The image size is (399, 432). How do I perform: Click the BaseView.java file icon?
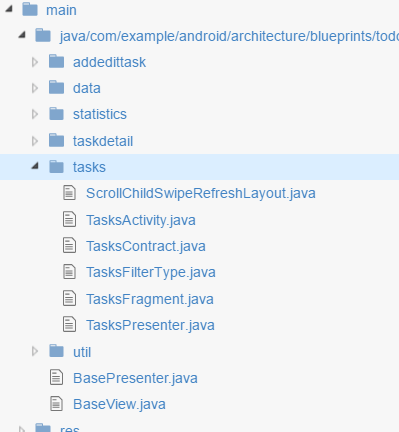tap(56, 403)
